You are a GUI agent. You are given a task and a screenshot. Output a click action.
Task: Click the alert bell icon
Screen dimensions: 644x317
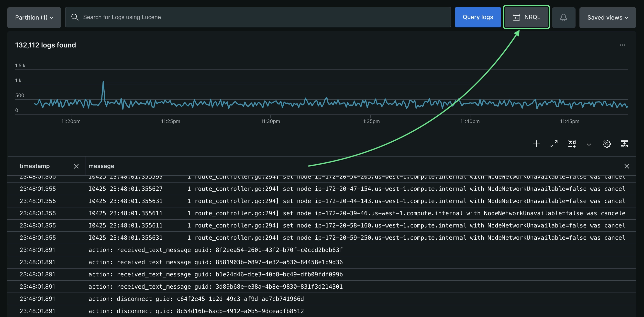coord(563,18)
